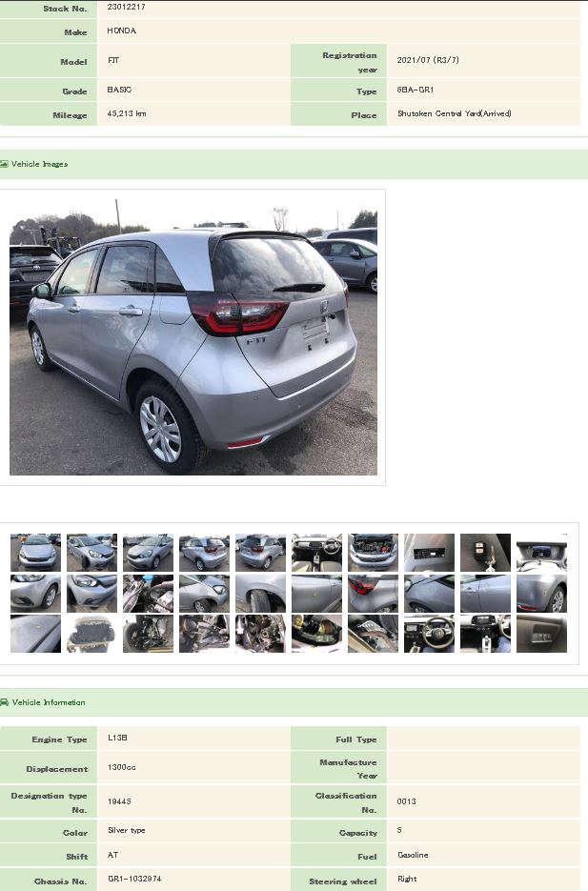588x891 pixels.
Task: Open the car key thumbnail
Action: [x=485, y=553]
